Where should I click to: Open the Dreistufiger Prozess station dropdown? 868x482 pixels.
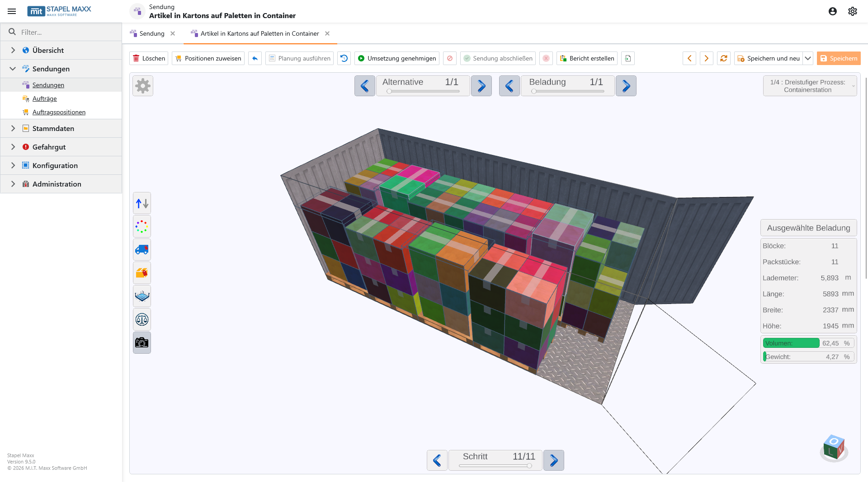[810, 86]
